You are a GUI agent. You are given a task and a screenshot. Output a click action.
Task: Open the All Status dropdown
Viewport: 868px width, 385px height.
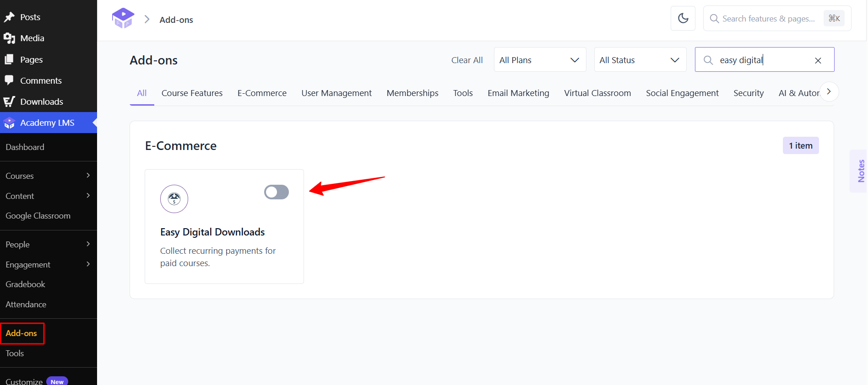640,60
